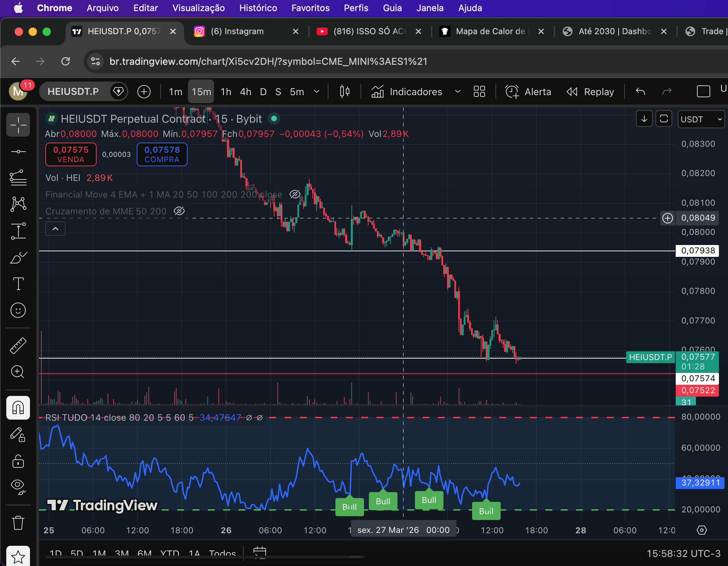728x566 pixels.
Task: Collapse the indicator legend chevron
Action: tap(55, 229)
